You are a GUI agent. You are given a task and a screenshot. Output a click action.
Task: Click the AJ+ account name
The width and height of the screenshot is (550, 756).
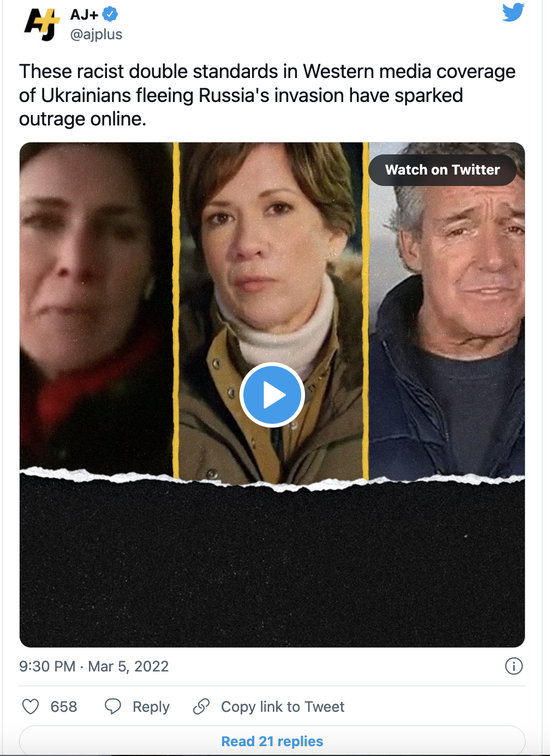click(85, 15)
